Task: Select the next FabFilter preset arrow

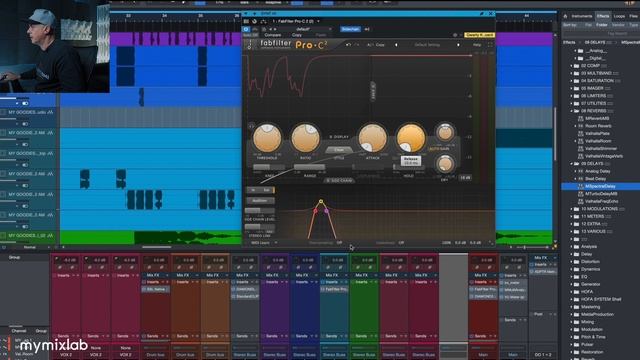Action: [x=458, y=45]
